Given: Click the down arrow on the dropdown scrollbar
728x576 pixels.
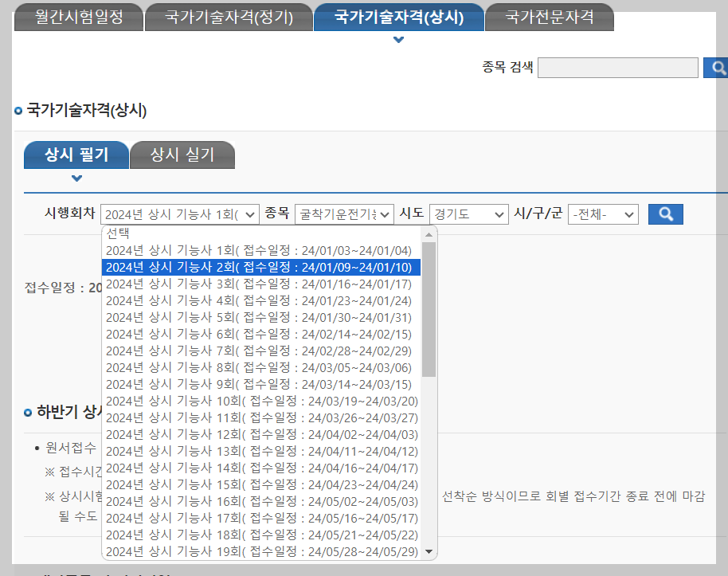Looking at the screenshot, I should pos(428,551).
